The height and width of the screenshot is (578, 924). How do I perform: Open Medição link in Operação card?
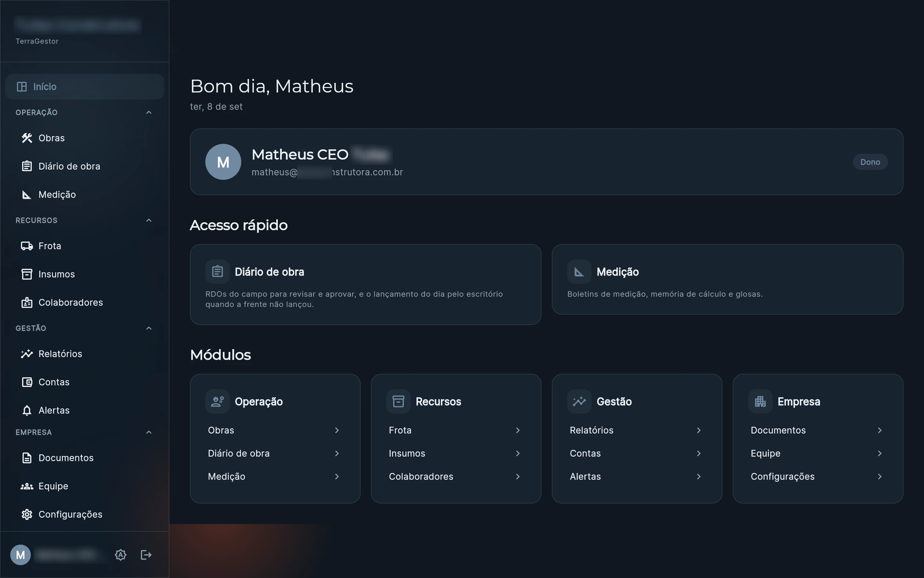pos(275,476)
